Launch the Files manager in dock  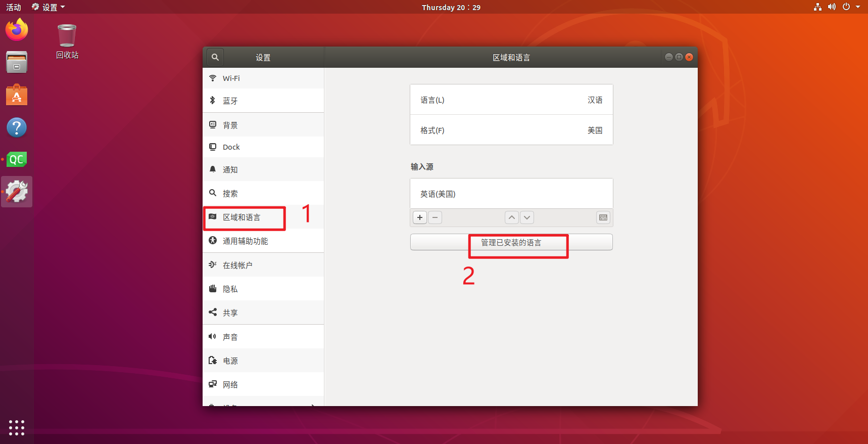(17, 62)
